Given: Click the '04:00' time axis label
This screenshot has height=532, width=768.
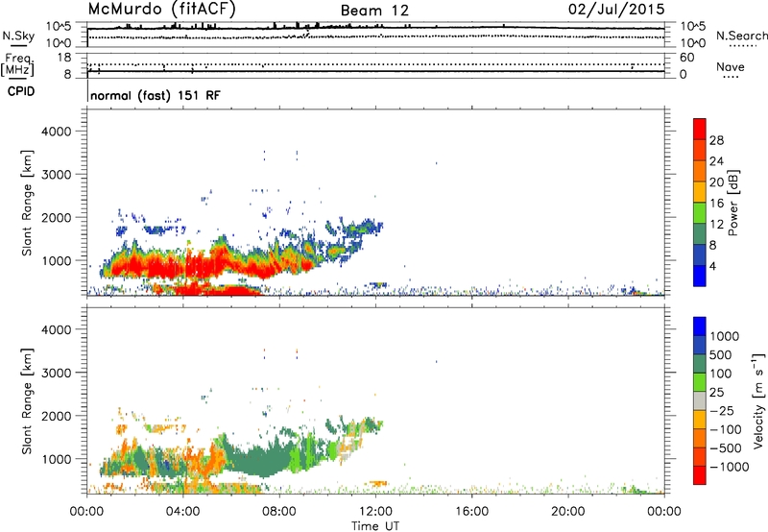Looking at the screenshot, I should point(183,511).
